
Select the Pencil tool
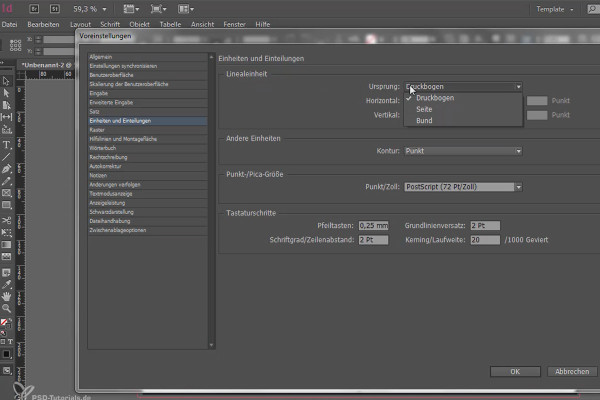click(6, 181)
